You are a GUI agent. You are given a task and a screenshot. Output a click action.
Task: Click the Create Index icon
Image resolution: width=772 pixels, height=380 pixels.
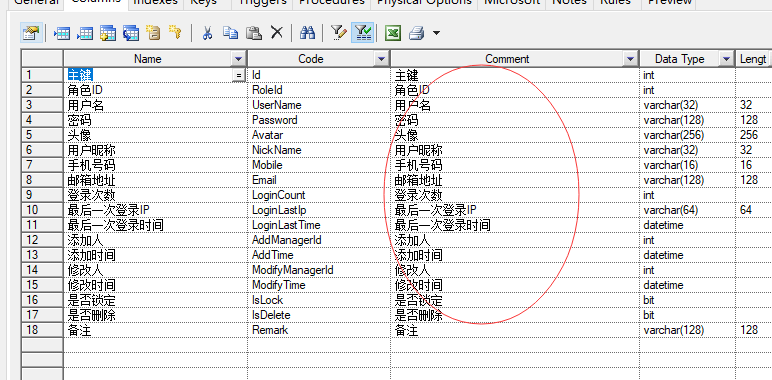(153, 33)
